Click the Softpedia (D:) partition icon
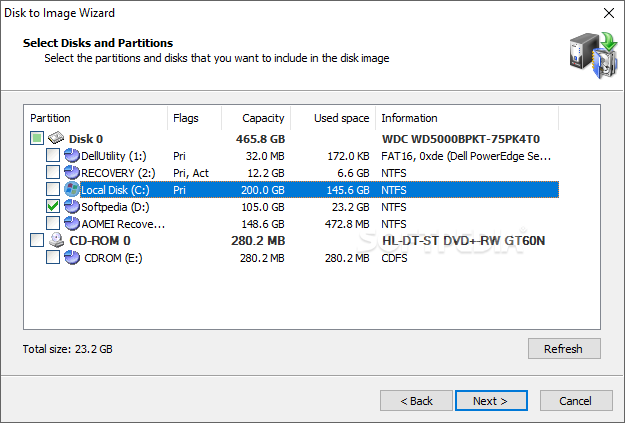This screenshot has width=625, height=423. tap(72, 207)
